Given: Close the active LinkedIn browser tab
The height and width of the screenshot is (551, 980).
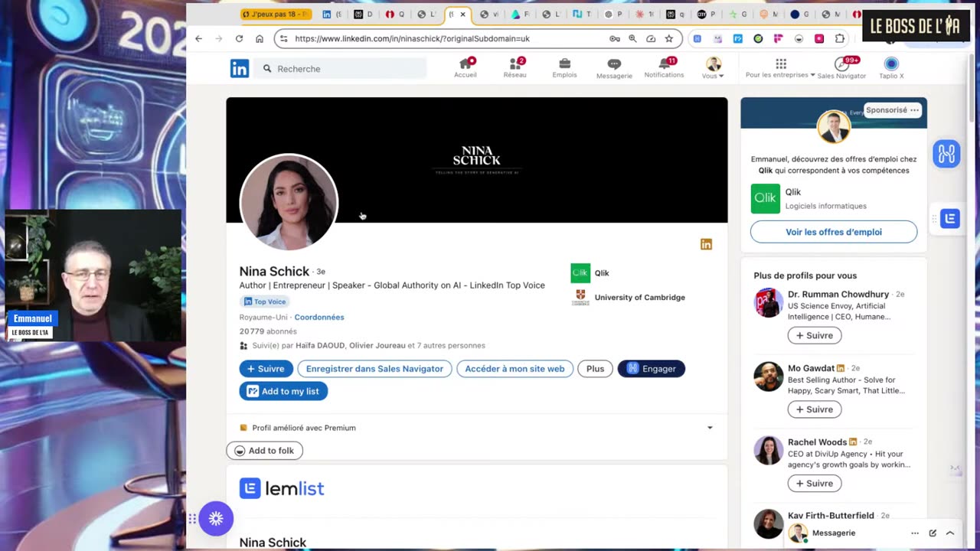Looking at the screenshot, I should pyautogui.click(x=462, y=15).
